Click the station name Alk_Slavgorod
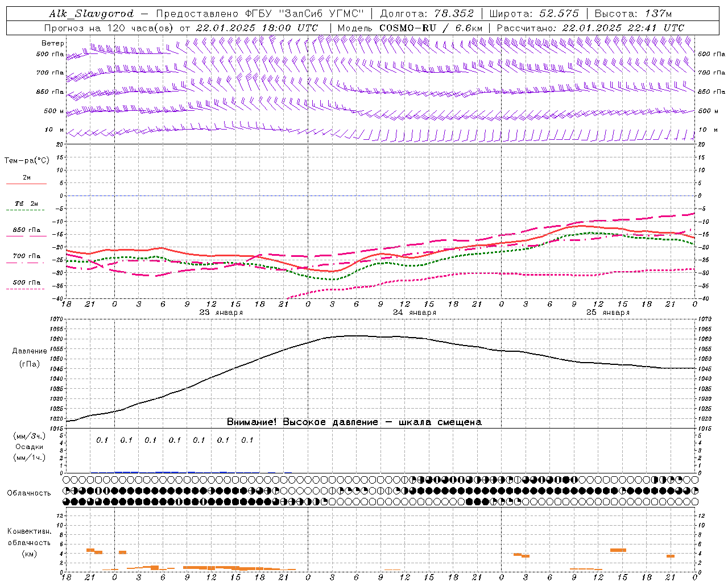This screenshot has width=728, height=582. coord(91,14)
